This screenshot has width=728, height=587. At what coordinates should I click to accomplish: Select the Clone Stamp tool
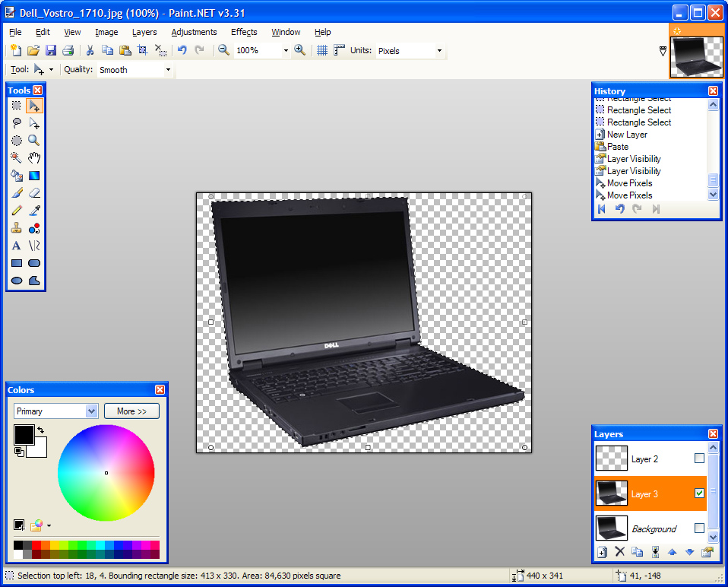pyautogui.click(x=16, y=228)
